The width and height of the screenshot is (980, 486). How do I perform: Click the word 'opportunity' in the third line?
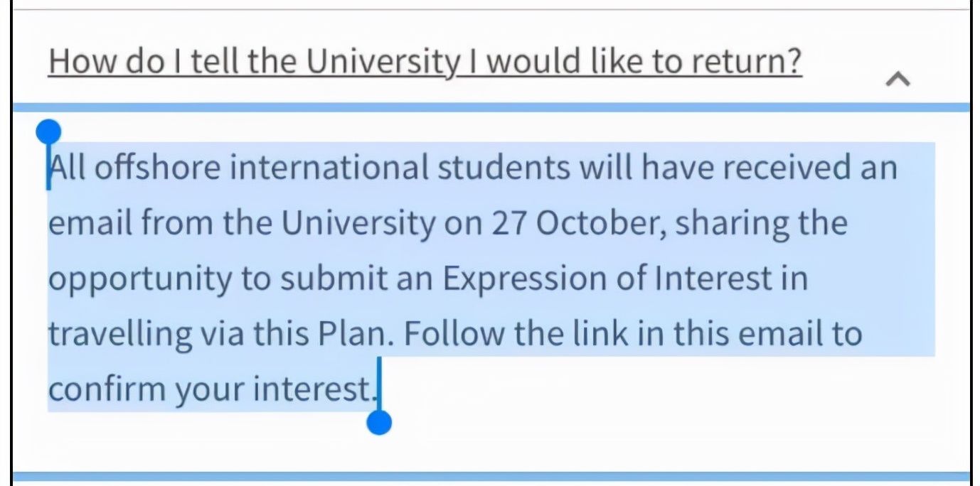point(140,280)
